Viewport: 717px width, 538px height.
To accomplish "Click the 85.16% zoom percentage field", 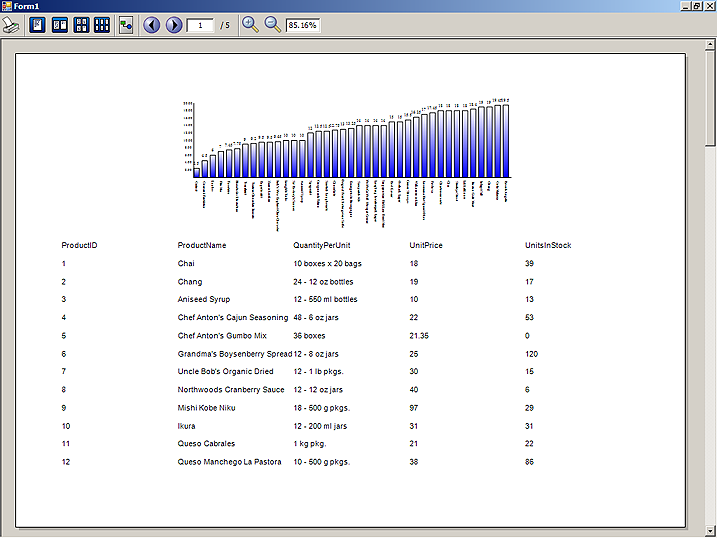I will click(x=302, y=25).
